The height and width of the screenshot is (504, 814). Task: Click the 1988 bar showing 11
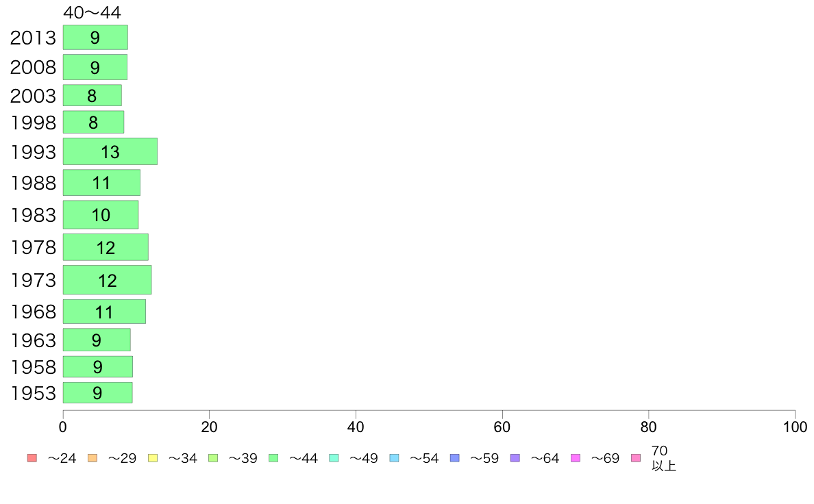tap(101, 183)
